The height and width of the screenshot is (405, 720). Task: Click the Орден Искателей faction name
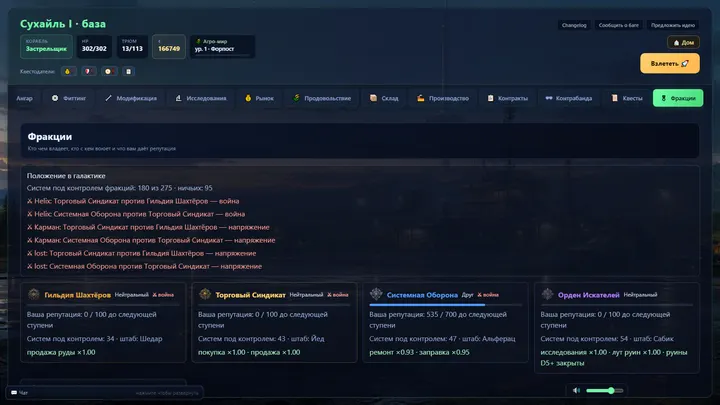click(x=589, y=295)
